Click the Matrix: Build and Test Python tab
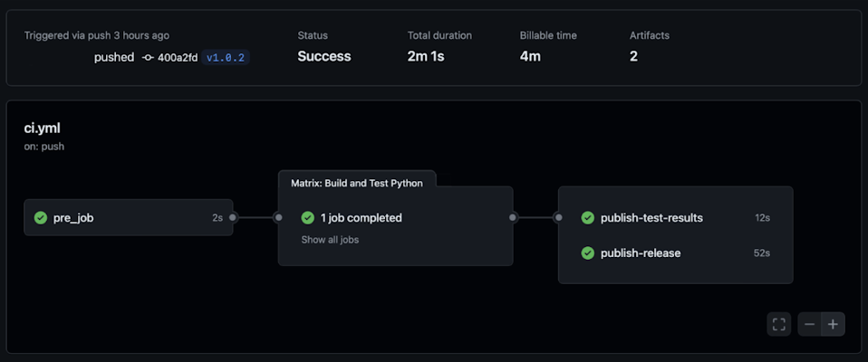This screenshot has height=362, width=868. 357,183
